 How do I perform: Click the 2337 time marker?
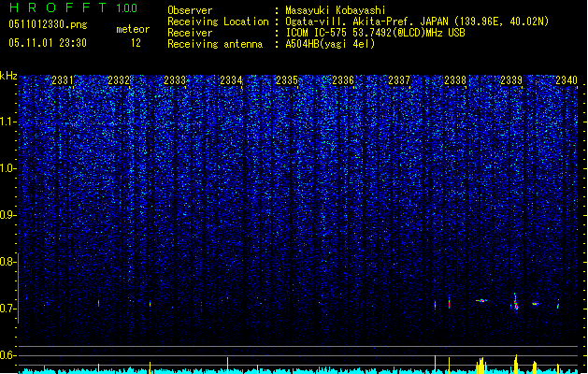tap(399, 79)
